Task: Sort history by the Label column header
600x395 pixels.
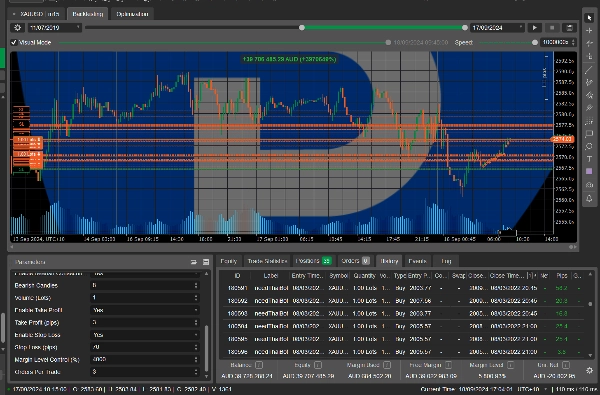Action: click(271, 276)
